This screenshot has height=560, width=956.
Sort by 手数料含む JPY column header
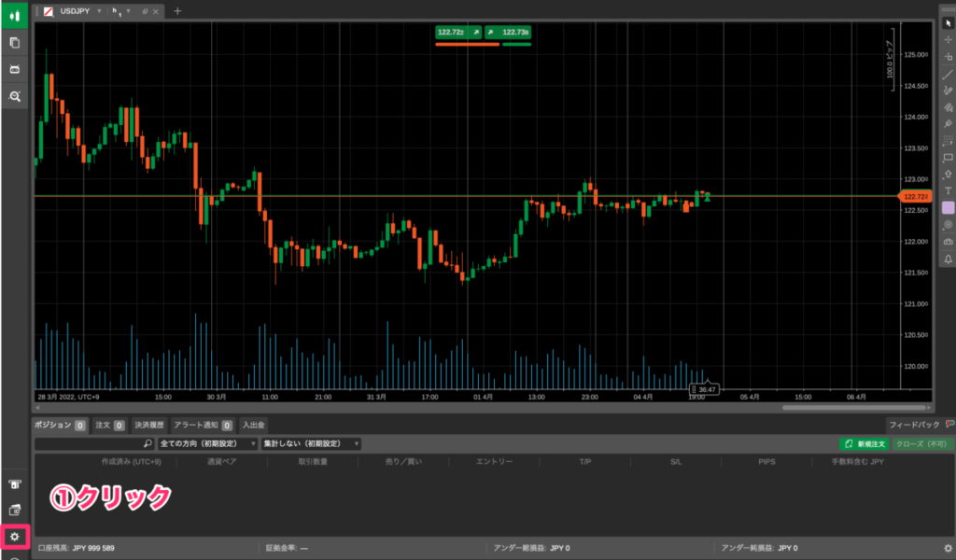pyautogui.click(x=858, y=462)
